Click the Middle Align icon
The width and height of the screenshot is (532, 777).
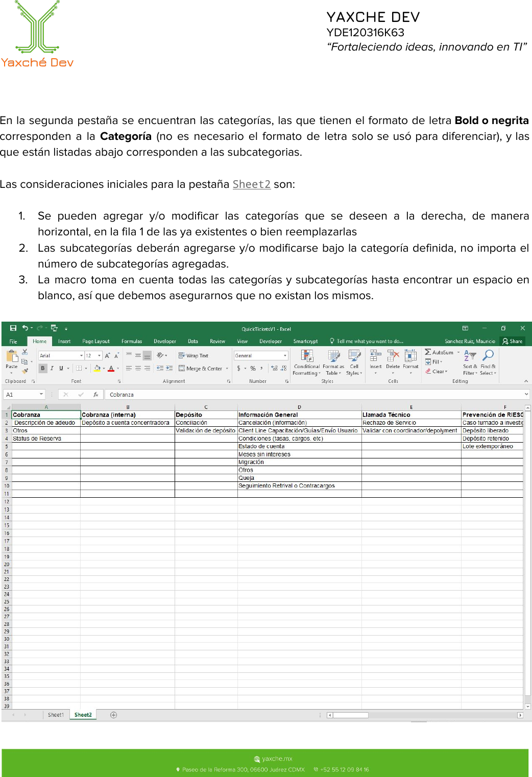click(138, 355)
